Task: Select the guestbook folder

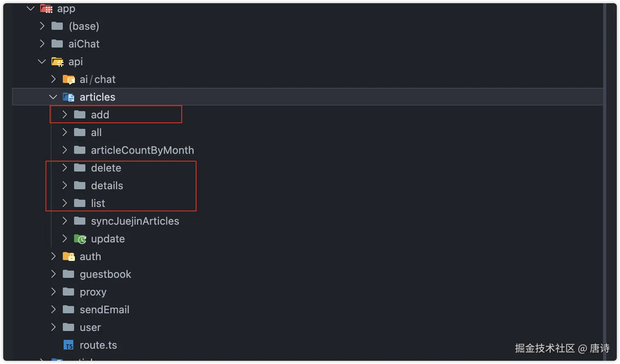Action: pos(105,274)
